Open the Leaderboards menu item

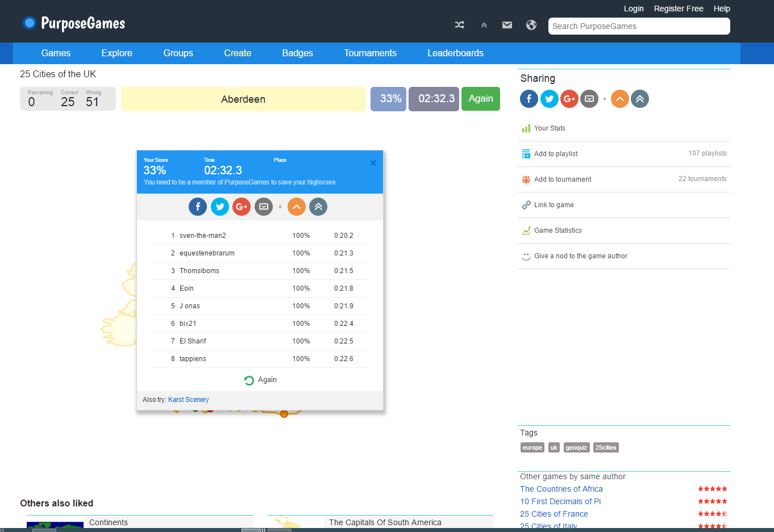[455, 53]
